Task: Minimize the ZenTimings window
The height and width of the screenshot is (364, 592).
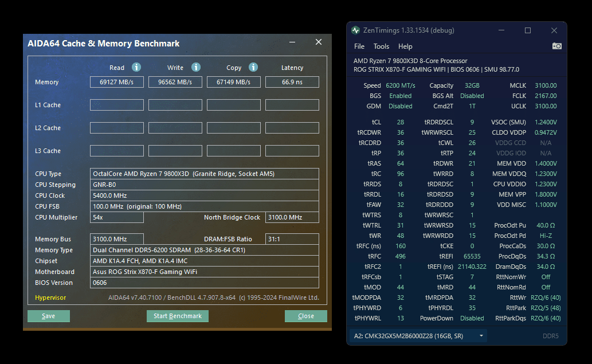Action: coord(501,30)
